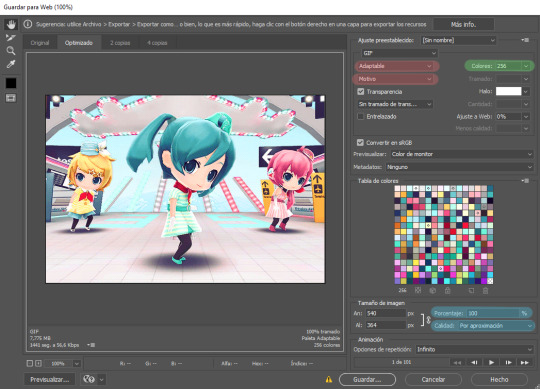Select the Eyedropper tool
540x389 pixels.
(x=11, y=64)
